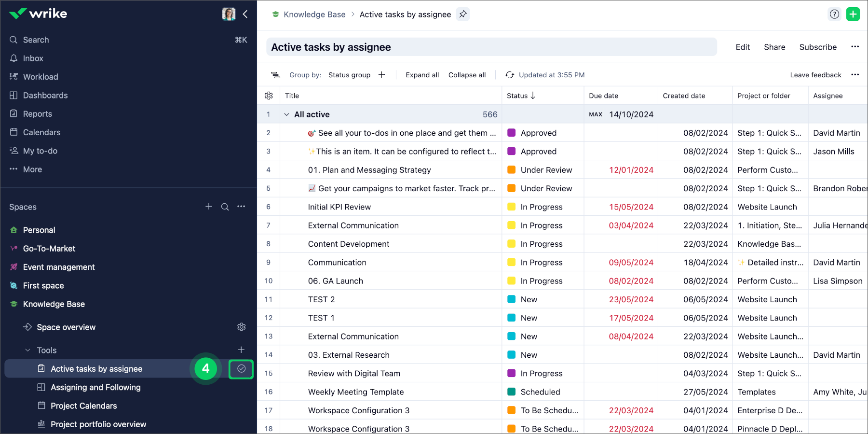Collapse the Tools folder in sidebar

[x=28, y=350]
